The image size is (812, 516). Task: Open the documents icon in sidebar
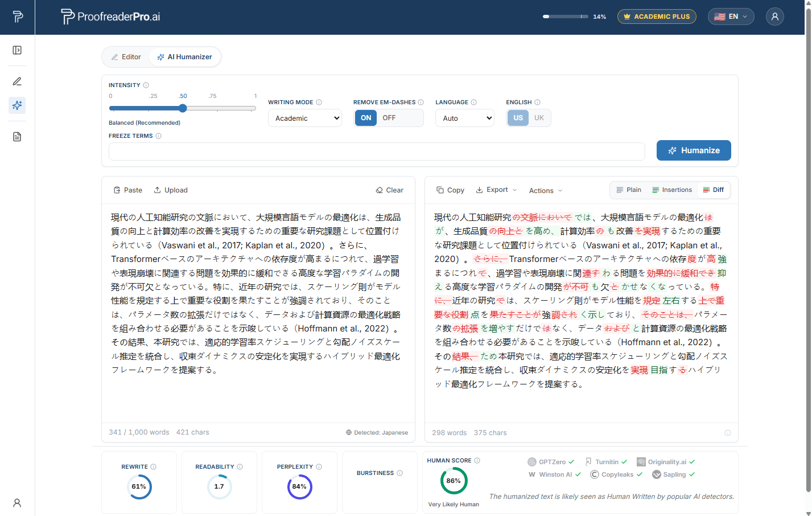17,137
